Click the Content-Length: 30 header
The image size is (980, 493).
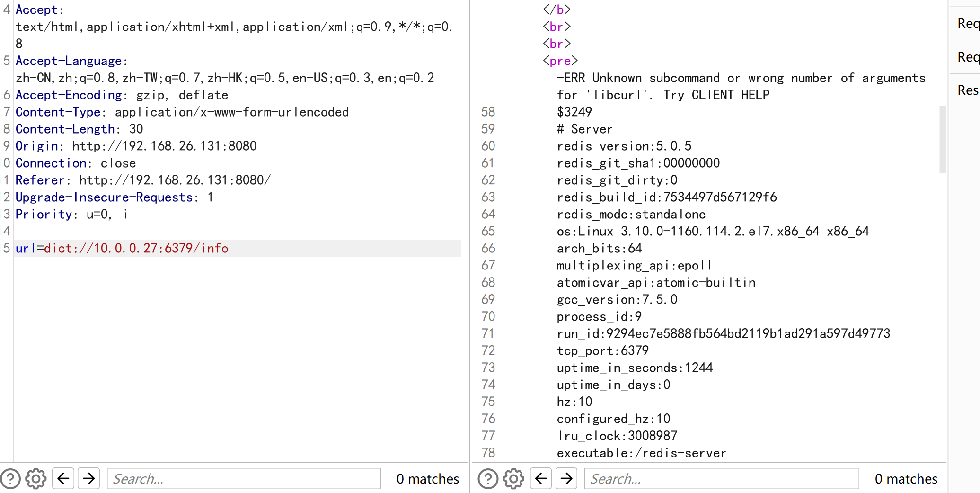tap(79, 129)
